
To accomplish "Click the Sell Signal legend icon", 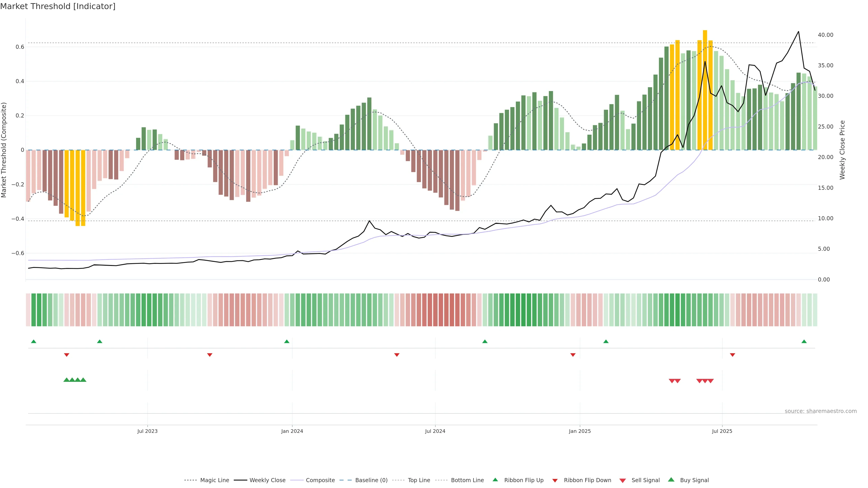I will point(623,481).
